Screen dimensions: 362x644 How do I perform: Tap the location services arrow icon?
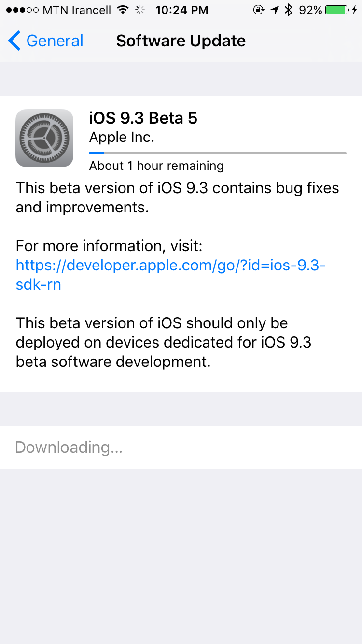275,10
